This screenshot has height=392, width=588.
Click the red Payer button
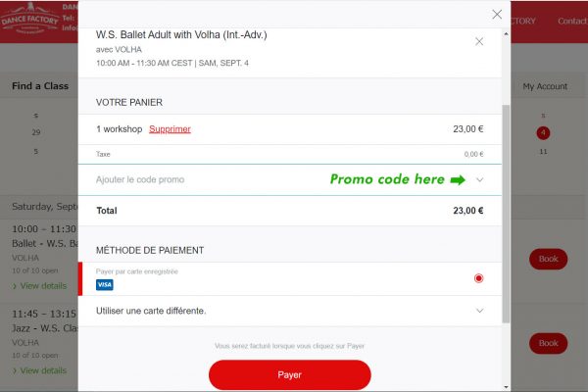pyautogui.click(x=290, y=374)
